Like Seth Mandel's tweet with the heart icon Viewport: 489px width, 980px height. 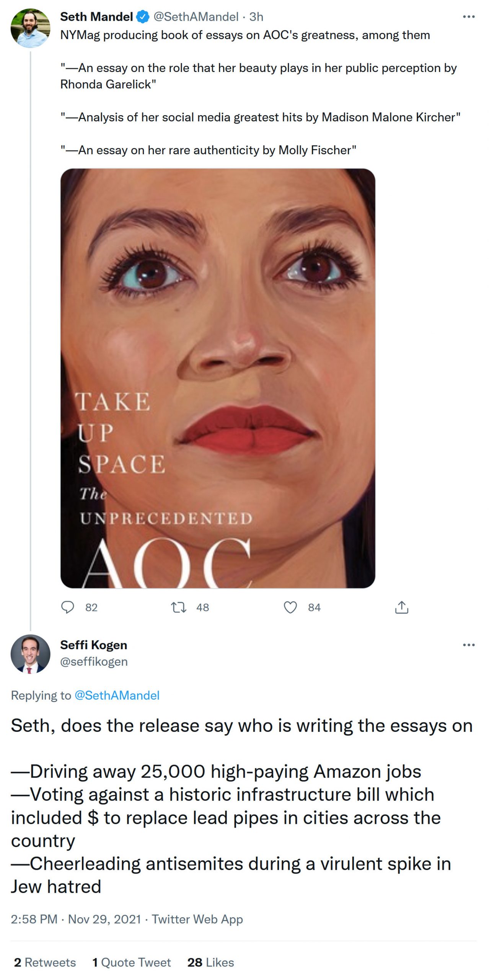(290, 607)
